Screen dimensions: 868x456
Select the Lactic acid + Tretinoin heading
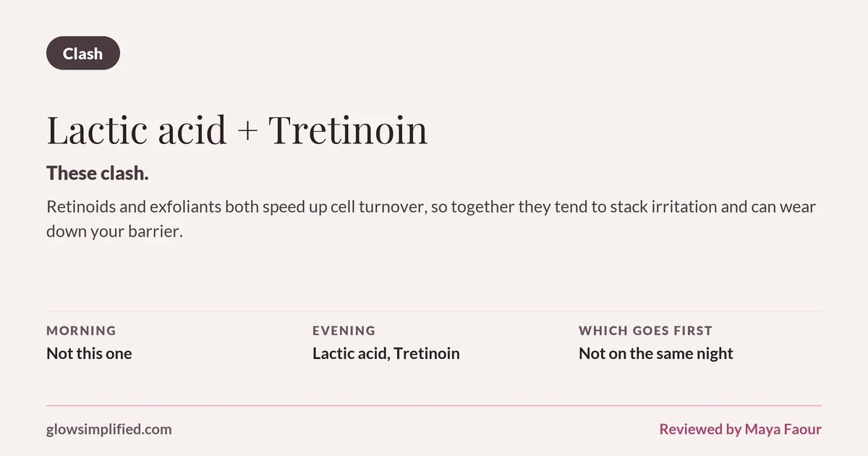click(237, 130)
